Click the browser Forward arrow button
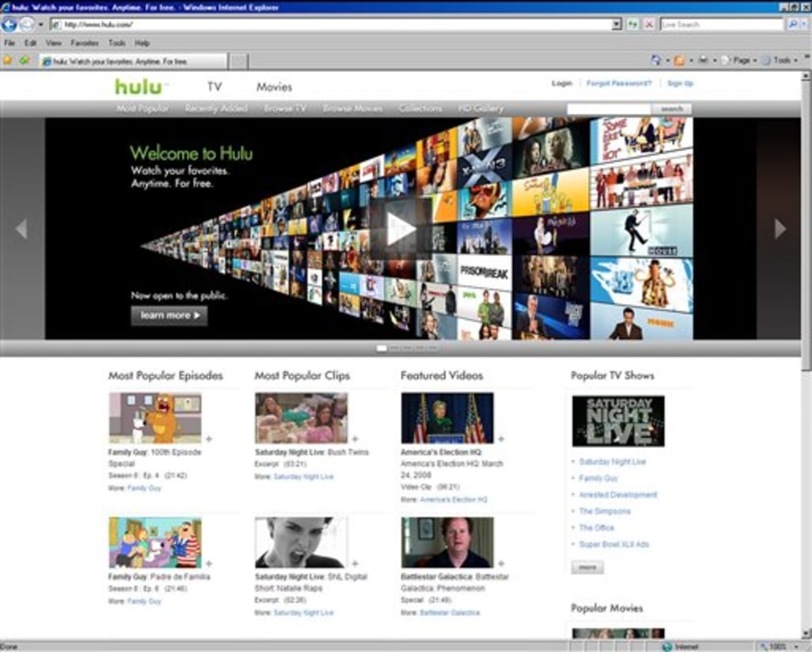This screenshot has width=812, height=652. point(26,25)
